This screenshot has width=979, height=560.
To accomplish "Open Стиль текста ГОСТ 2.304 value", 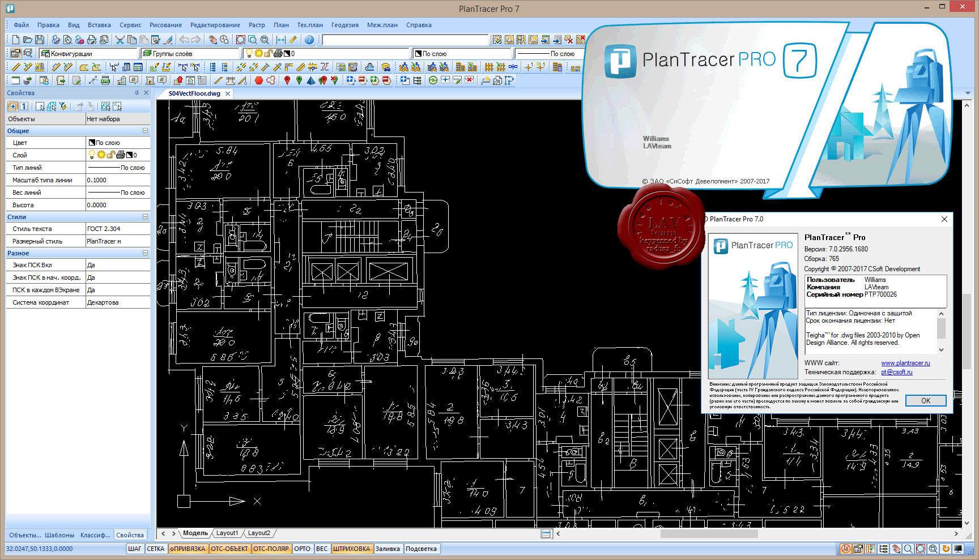I will (x=118, y=229).
